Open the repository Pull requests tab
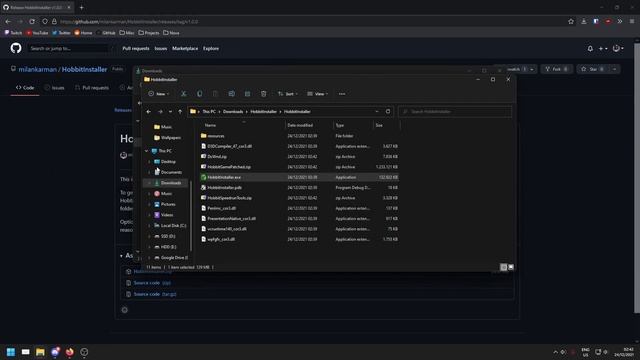640x360 pixels. click(92, 88)
